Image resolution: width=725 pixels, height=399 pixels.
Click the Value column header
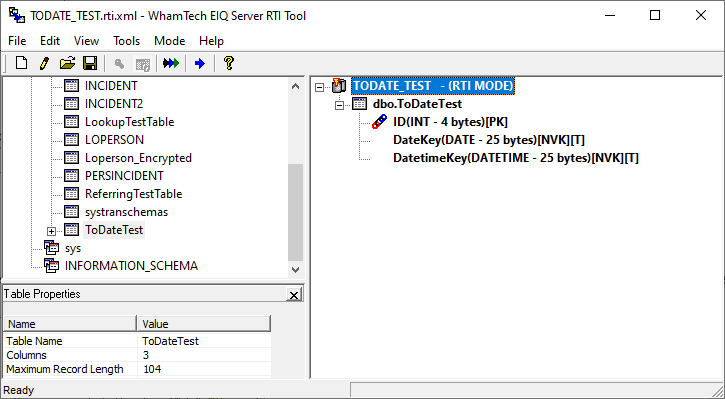[x=204, y=324]
